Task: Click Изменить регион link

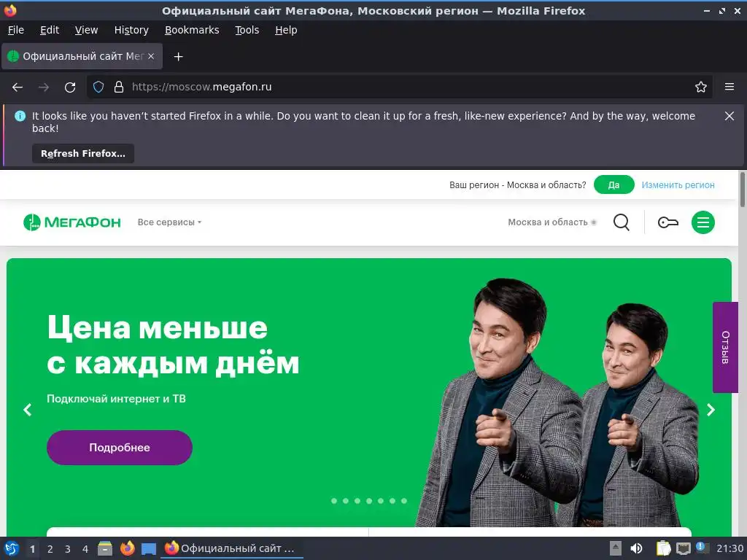Action: pyautogui.click(x=678, y=185)
